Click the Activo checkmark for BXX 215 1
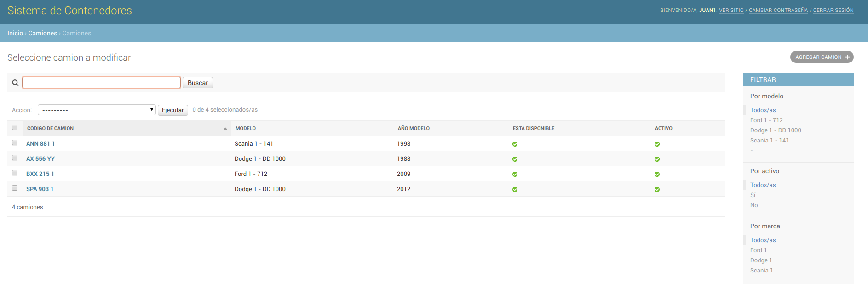The width and height of the screenshot is (868, 300). click(657, 174)
